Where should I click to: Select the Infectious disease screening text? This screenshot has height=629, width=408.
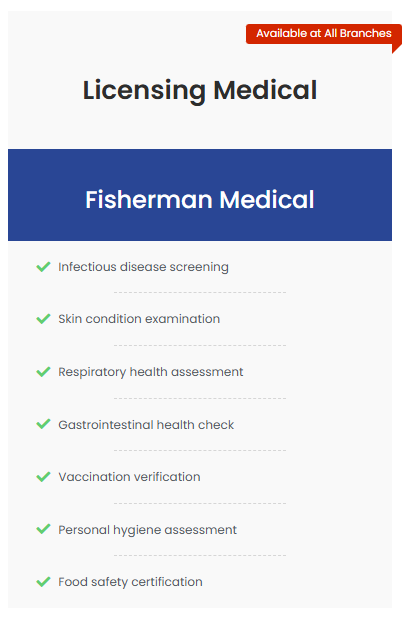[143, 267]
